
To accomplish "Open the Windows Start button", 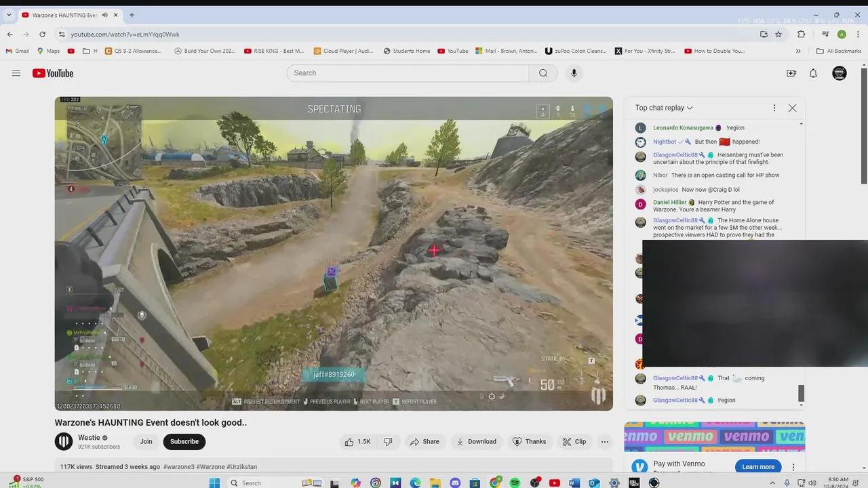I will 214,483.
